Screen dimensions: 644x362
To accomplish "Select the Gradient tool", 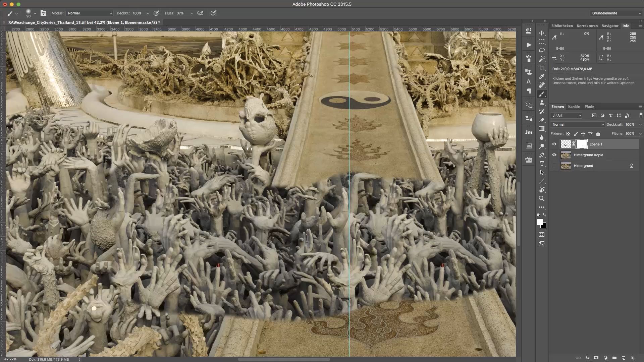I will tap(542, 129).
